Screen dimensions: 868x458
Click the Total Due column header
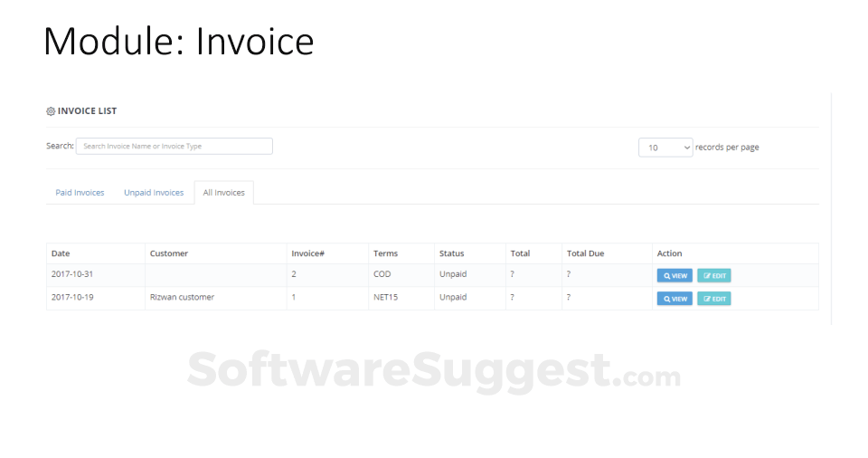tap(585, 253)
